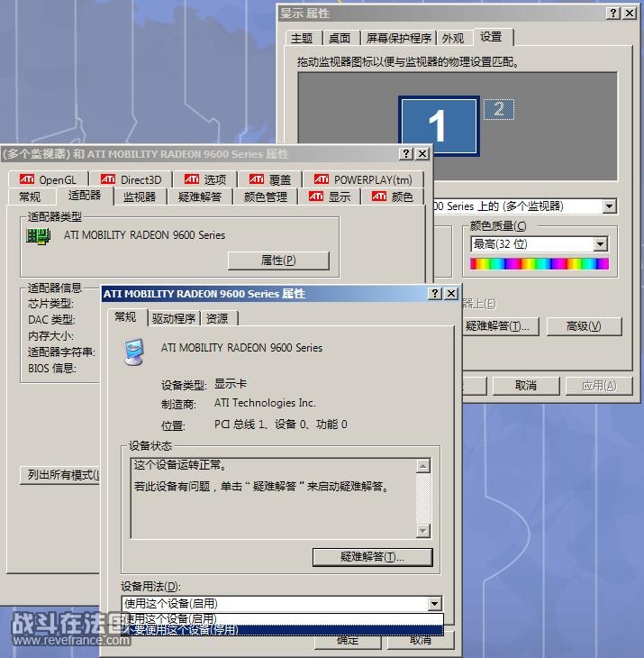Switch to the ATI Direct3D tab
The height and width of the screenshot is (658, 644).
coord(131,179)
